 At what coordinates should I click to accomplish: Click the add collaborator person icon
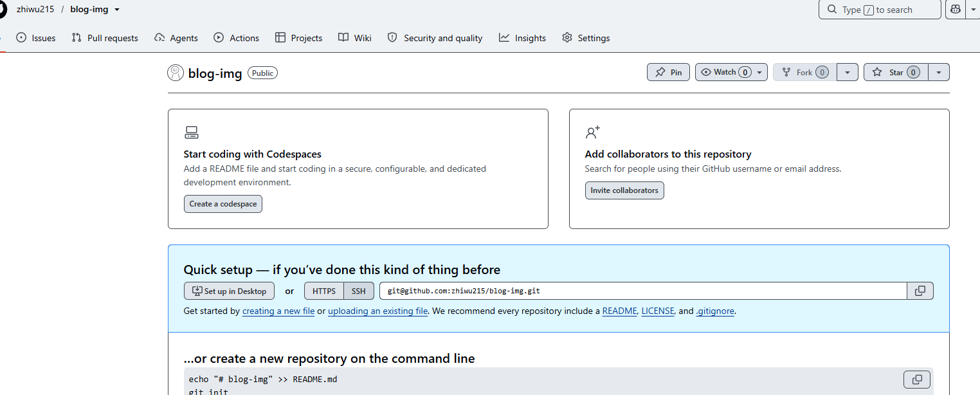592,133
